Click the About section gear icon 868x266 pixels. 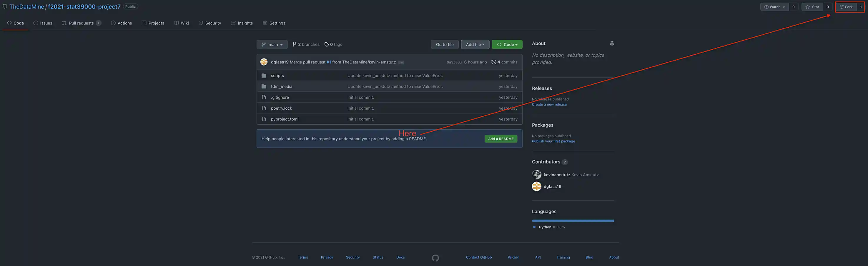[612, 43]
